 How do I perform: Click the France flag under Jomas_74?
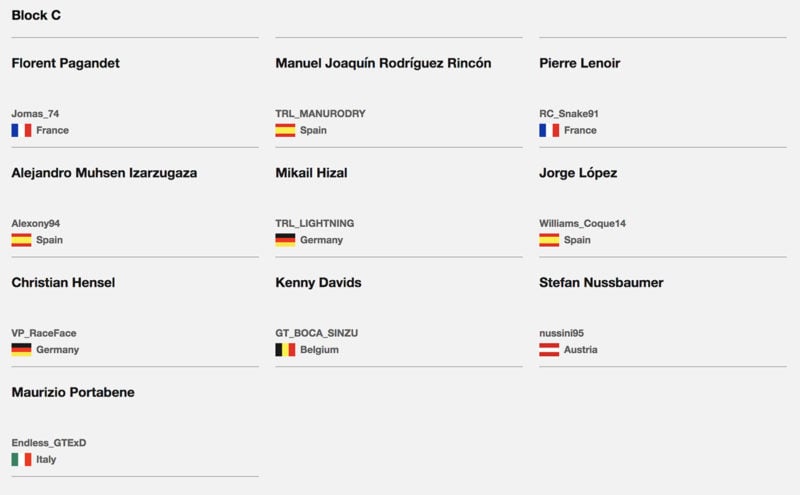[21, 130]
